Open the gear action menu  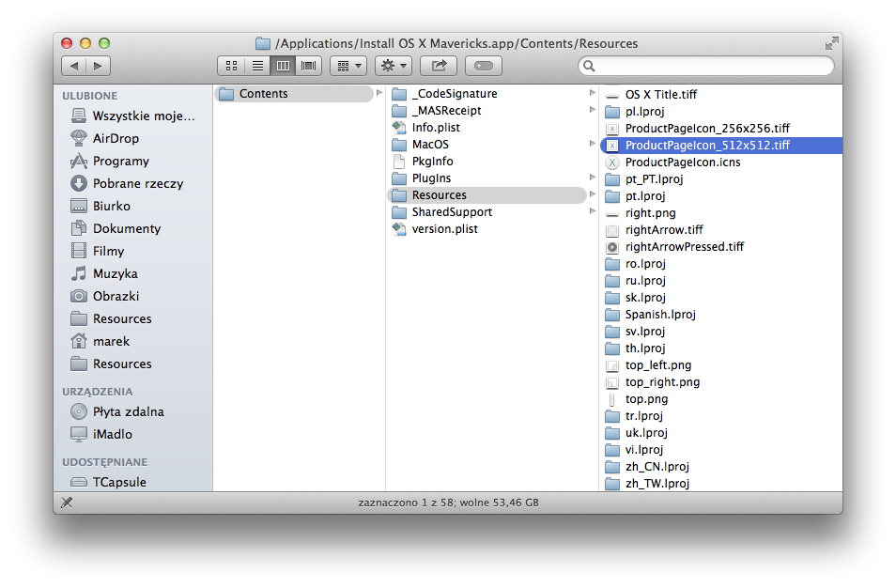pos(393,66)
